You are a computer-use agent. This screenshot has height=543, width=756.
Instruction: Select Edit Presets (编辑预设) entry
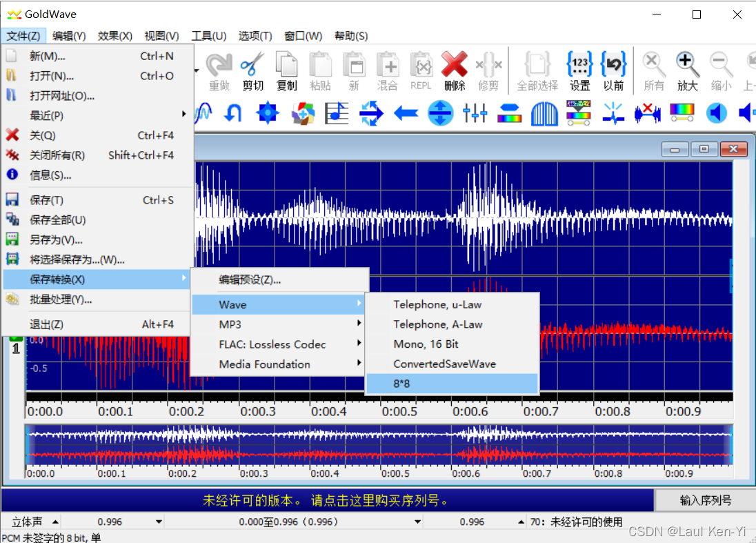tap(279, 279)
